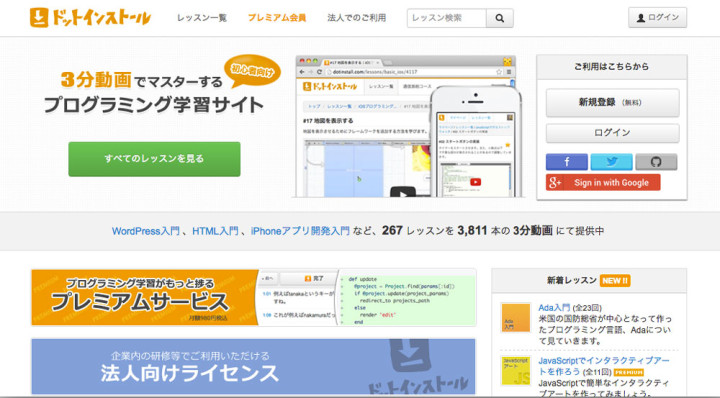The height and width of the screenshot is (398, 720).
Task: Open the レッスン一覧 menu item
Action: 202,18
